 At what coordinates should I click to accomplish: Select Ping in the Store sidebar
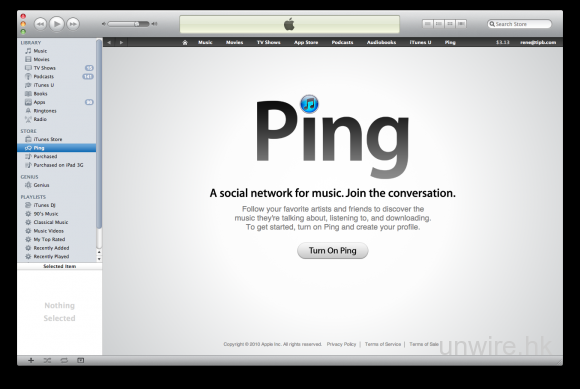(57, 148)
